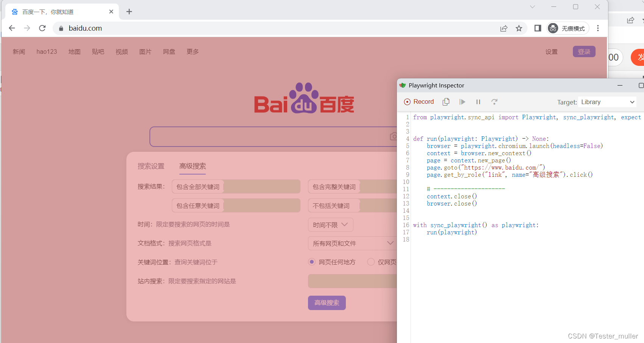
Task: Open the 新闻 link
Action: tap(19, 51)
